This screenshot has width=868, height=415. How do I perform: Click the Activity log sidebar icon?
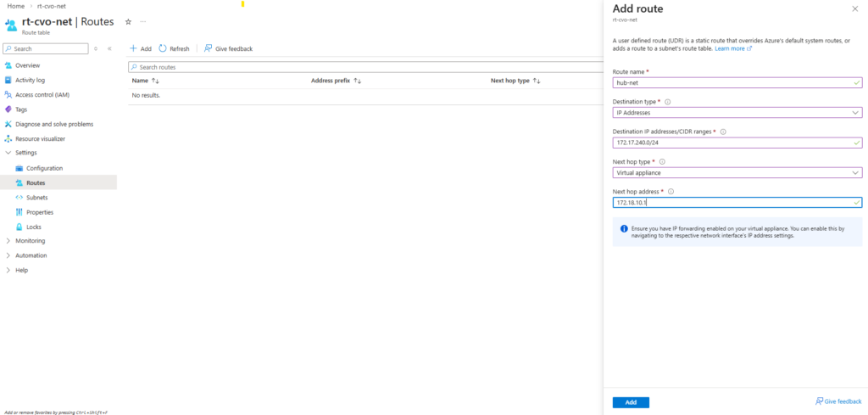tap(8, 80)
